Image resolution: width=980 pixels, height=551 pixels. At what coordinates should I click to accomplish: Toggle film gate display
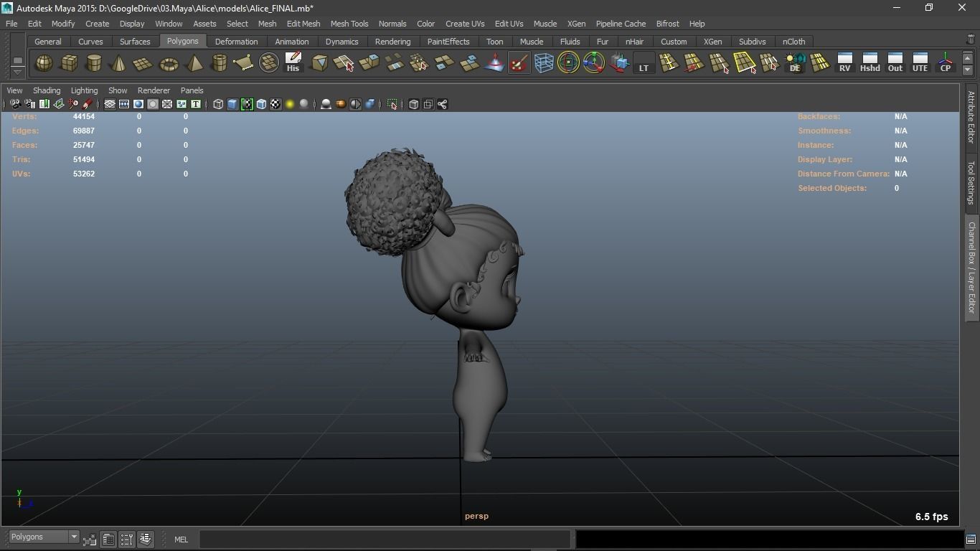[124, 105]
